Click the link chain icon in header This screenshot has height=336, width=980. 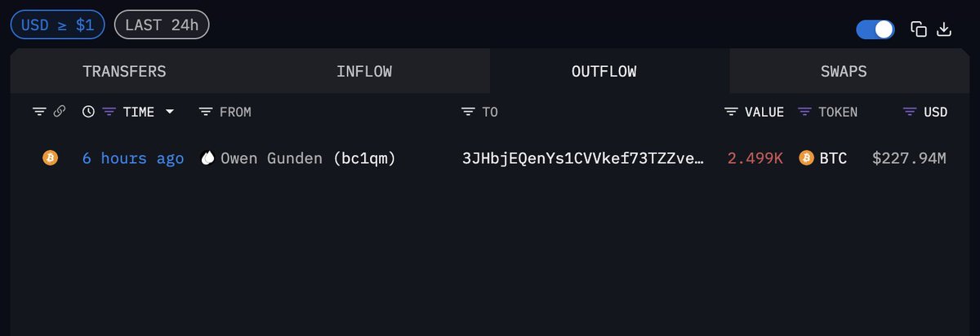click(x=59, y=112)
